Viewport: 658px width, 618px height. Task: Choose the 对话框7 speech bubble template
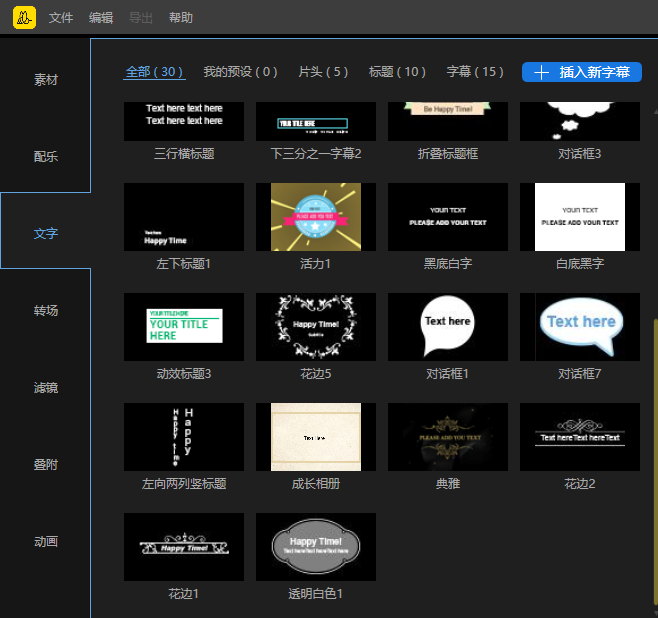580,327
